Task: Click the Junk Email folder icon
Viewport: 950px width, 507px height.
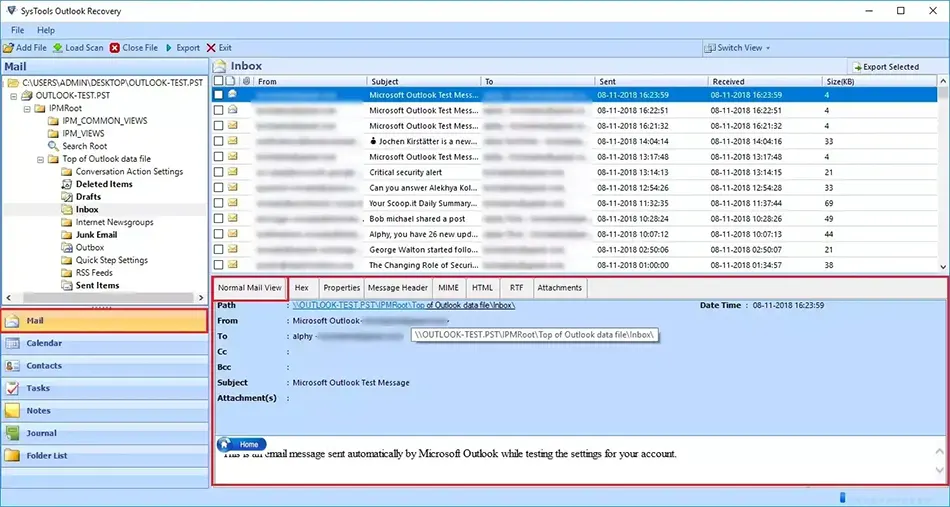Action: click(x=67, y=235)
